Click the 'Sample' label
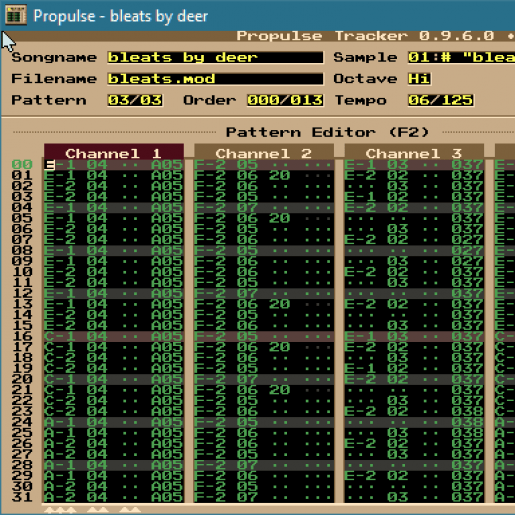Screen dimensions: 515x515 (x=365, y=57)
